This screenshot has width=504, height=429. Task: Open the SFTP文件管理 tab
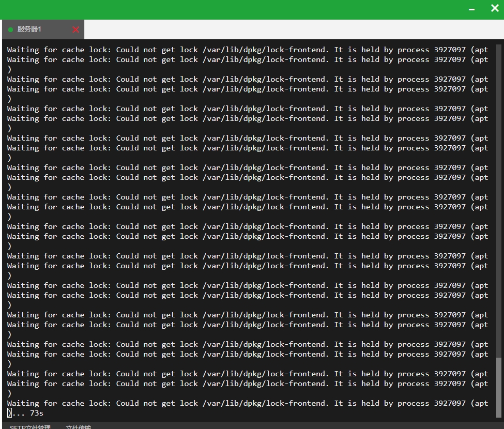point(30,427)
